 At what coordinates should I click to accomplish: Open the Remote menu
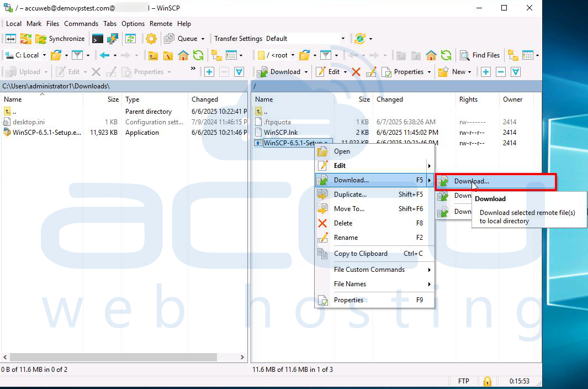pos(161,24)
